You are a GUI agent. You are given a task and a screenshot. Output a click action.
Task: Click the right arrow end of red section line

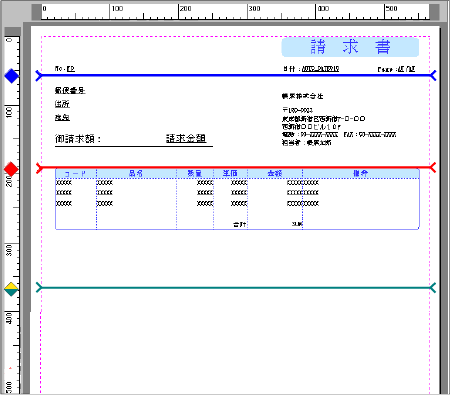click(x=432, y=168)
